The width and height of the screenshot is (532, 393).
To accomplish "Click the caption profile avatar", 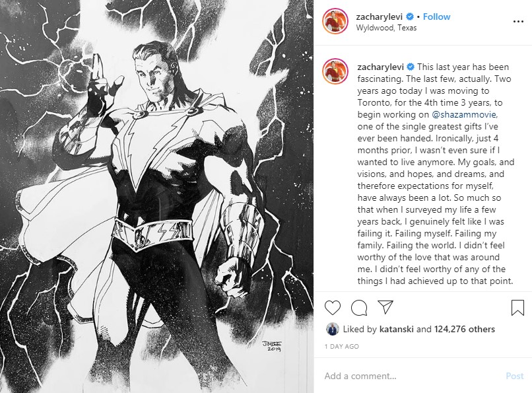I will pyautogui.click(x=335, y=71).
